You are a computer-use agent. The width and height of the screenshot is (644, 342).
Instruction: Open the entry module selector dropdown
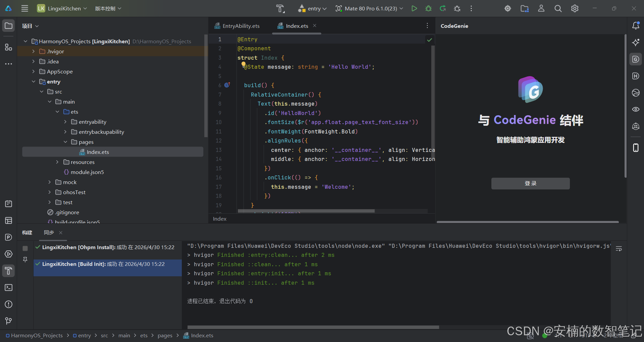pos(313,8)
